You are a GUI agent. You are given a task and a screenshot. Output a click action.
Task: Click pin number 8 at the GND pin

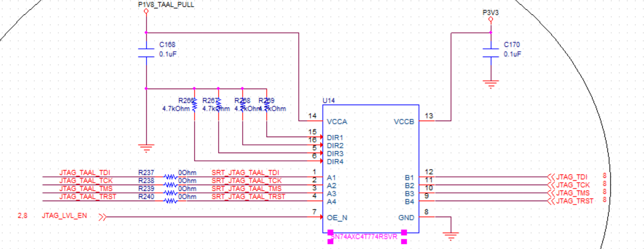point(426,212)
